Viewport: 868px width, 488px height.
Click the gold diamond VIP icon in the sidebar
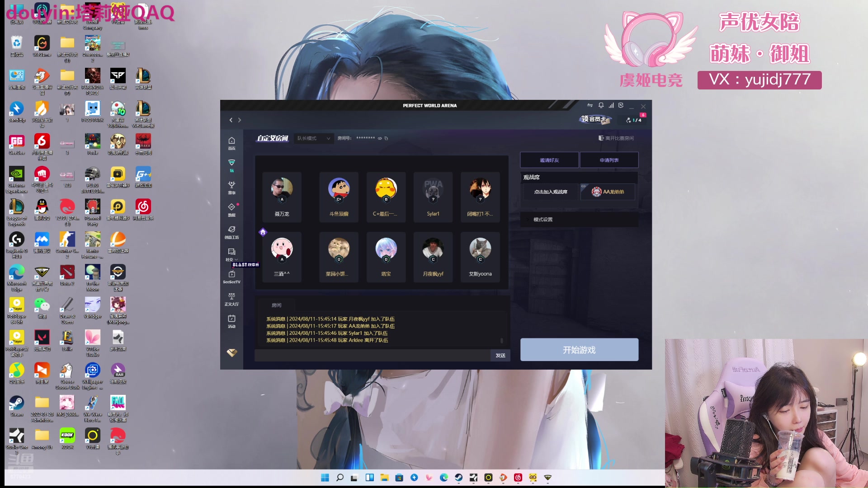tap(232, 352)
